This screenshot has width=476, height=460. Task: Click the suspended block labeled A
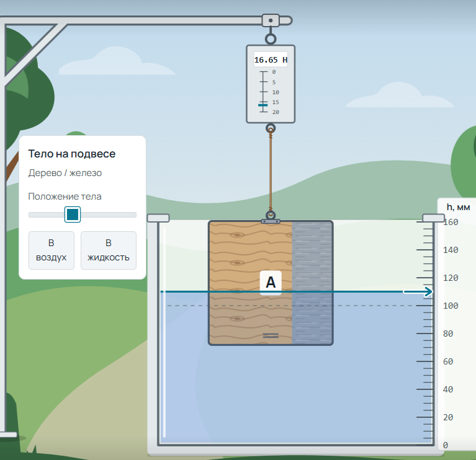(271, 283)
